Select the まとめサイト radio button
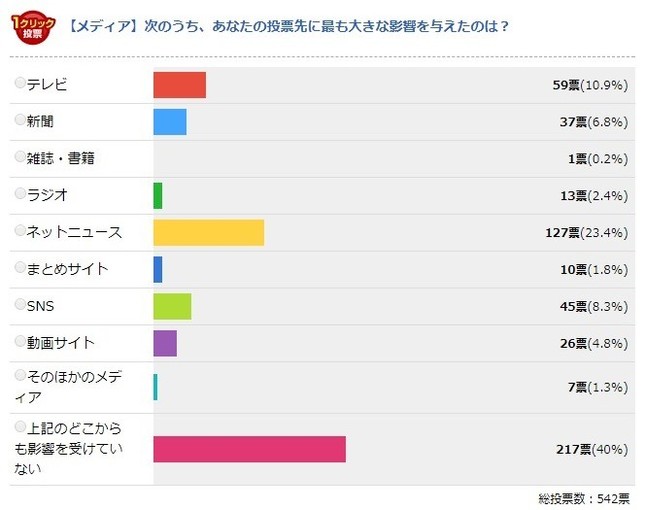Screen dimensions: 645x510 coord(20,268)
